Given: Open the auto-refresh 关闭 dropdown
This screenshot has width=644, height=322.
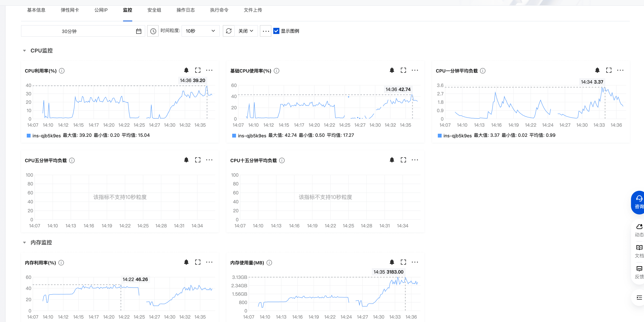Looking at the screenshot, I should click(246, 31).
